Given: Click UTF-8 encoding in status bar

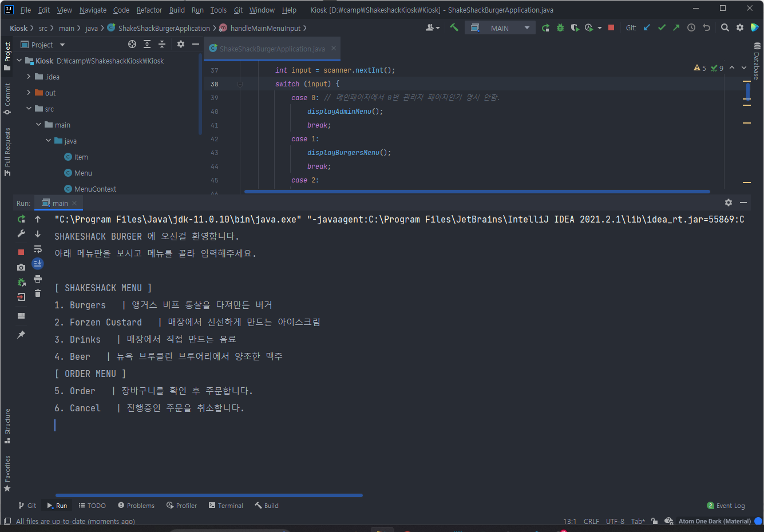Looking at the screenshot, I should point(615,521).
